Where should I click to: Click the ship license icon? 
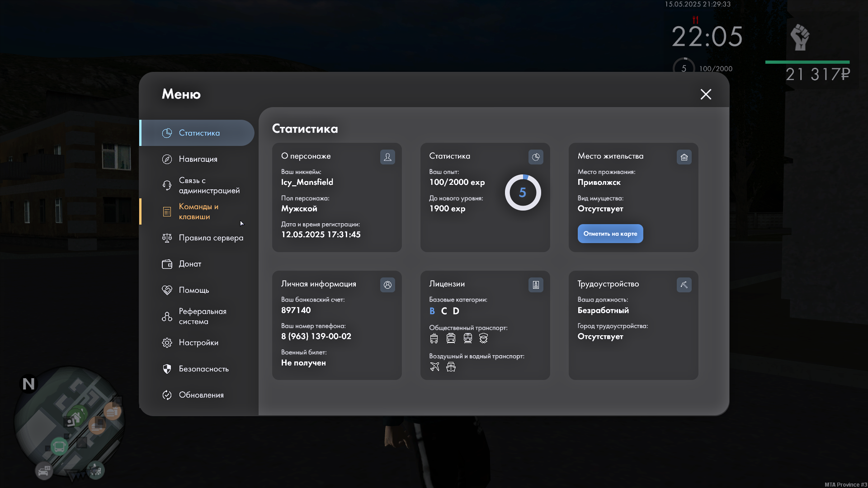451,367
